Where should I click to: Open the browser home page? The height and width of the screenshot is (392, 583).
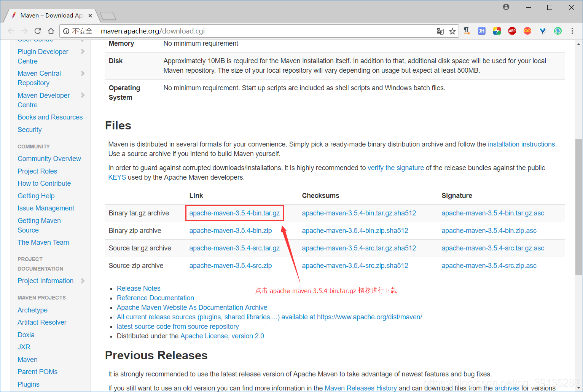51,31
